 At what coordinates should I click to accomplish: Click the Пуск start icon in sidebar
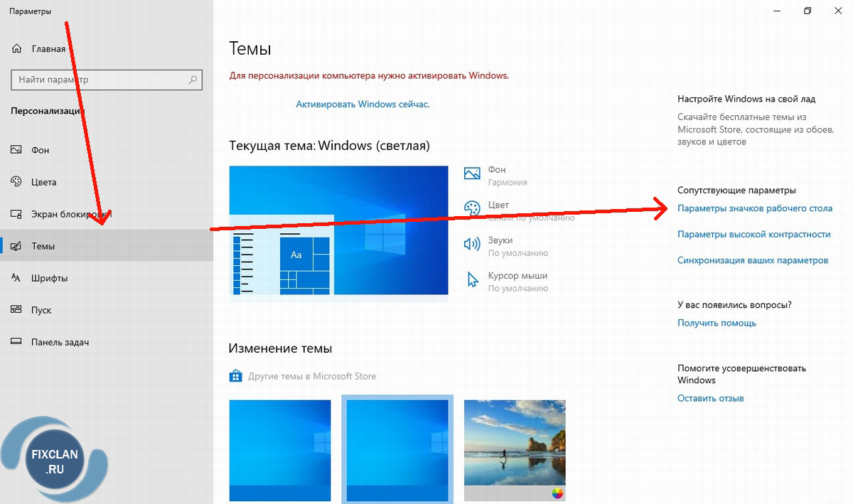tap(17, 310)
